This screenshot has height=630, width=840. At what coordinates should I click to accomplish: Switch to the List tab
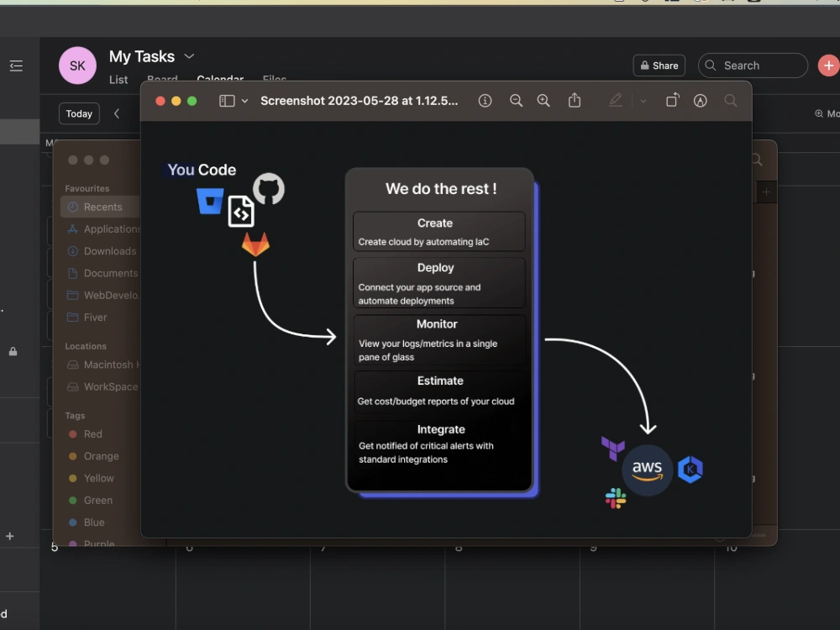point(118,79)
